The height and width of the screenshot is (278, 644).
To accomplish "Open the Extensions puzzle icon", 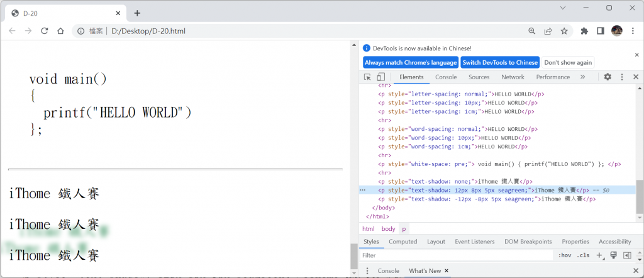I will click(584, 31).
